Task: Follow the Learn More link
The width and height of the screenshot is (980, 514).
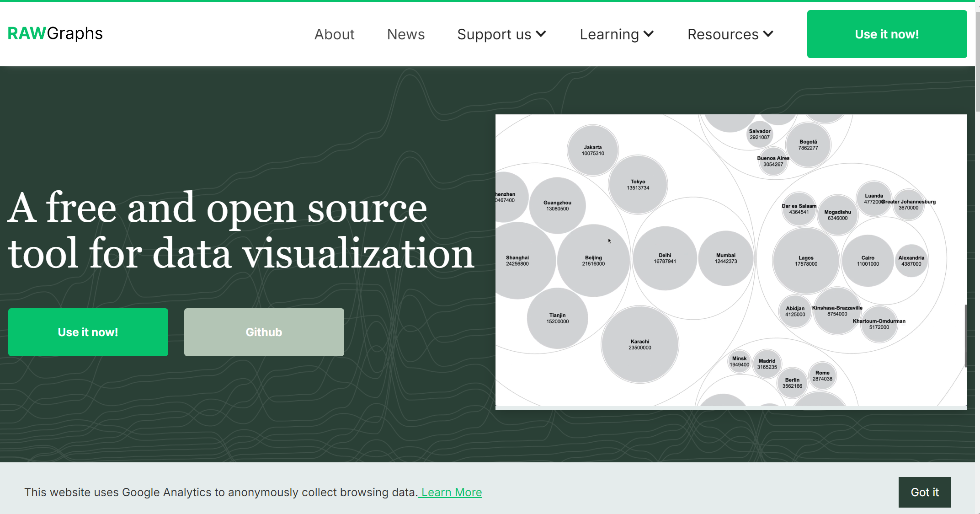Action: pyautogui.click(x=451, y=492)
